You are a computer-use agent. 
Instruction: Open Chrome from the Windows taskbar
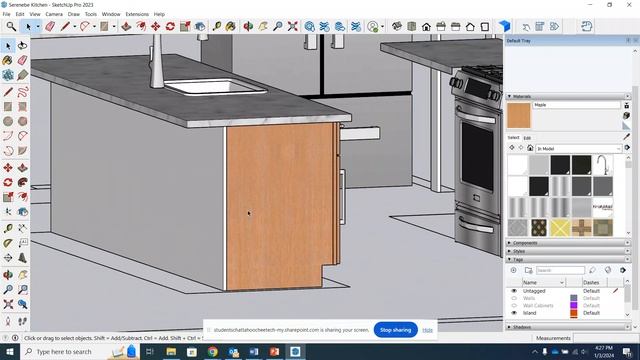[212, 351]
